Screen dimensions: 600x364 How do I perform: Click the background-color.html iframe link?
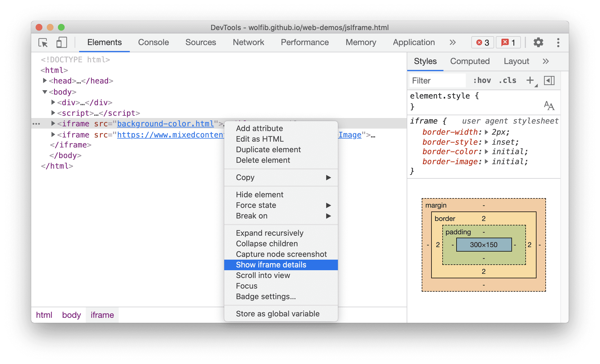pyautogui.click(x=150, y=124)
